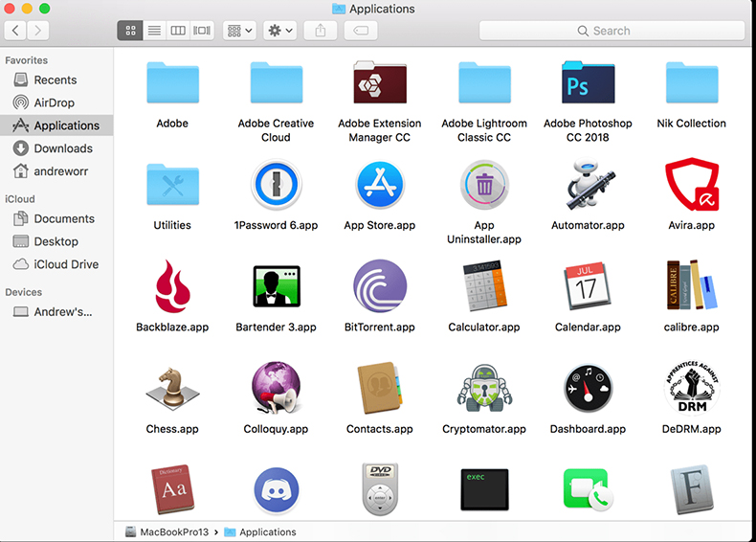756x542 pixels.
Task: Open the gear Action menu
Action: point(280,31)
